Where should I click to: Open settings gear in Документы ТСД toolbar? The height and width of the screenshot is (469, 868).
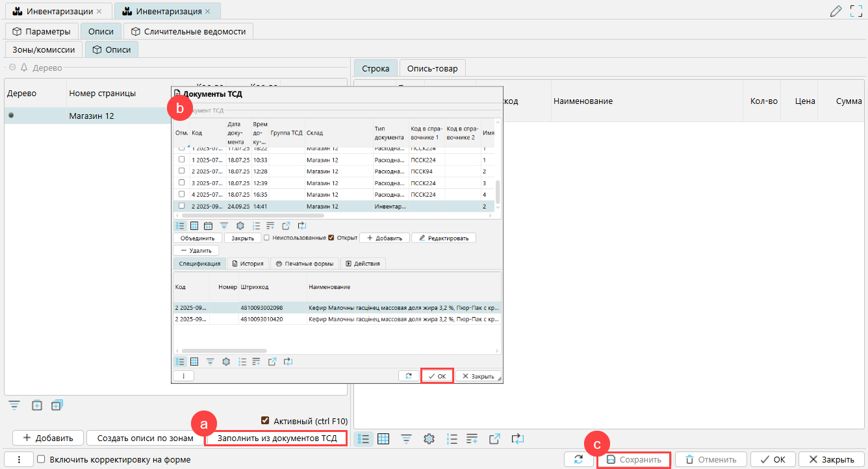240,226
